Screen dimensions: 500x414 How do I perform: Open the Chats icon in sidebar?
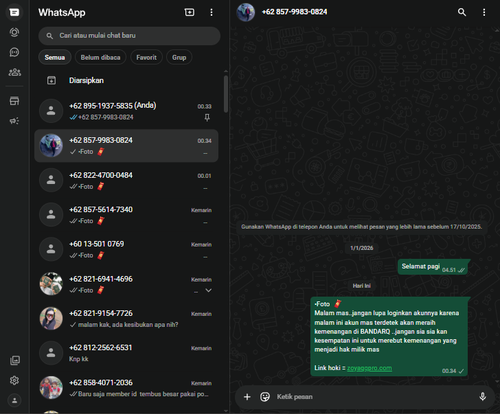click(14, 12)
